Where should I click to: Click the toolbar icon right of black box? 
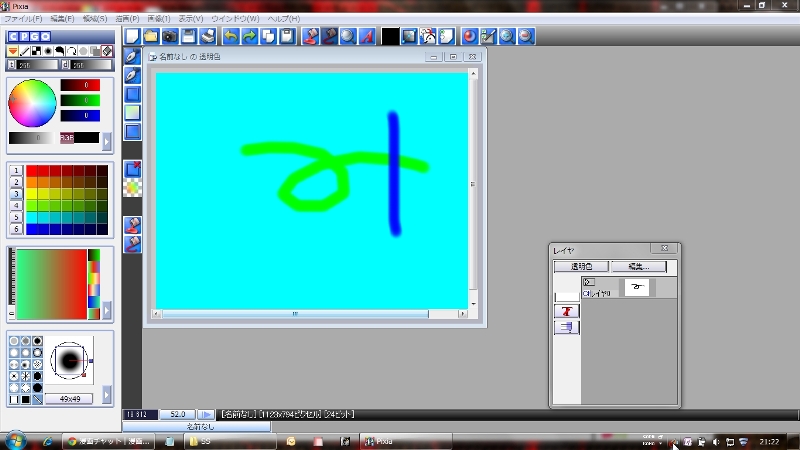coord(409,36)
